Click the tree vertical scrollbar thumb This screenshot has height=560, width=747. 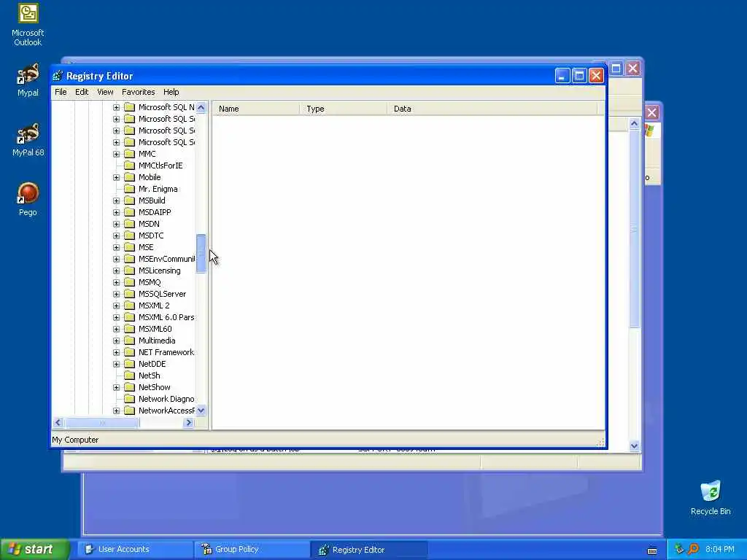pyautogui.click(x=201, y=253)
